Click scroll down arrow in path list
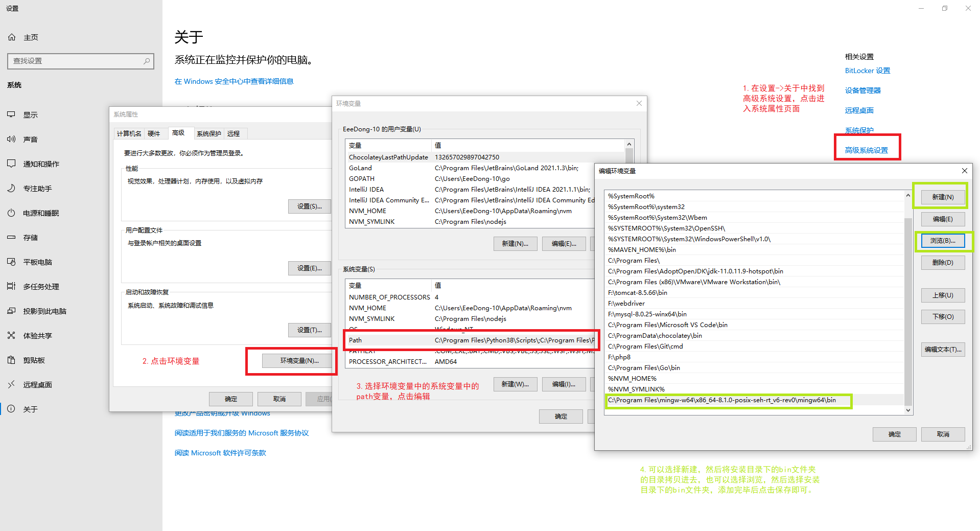Image resolution: width=980 pixels, height=531 pixels. (908, 410)
